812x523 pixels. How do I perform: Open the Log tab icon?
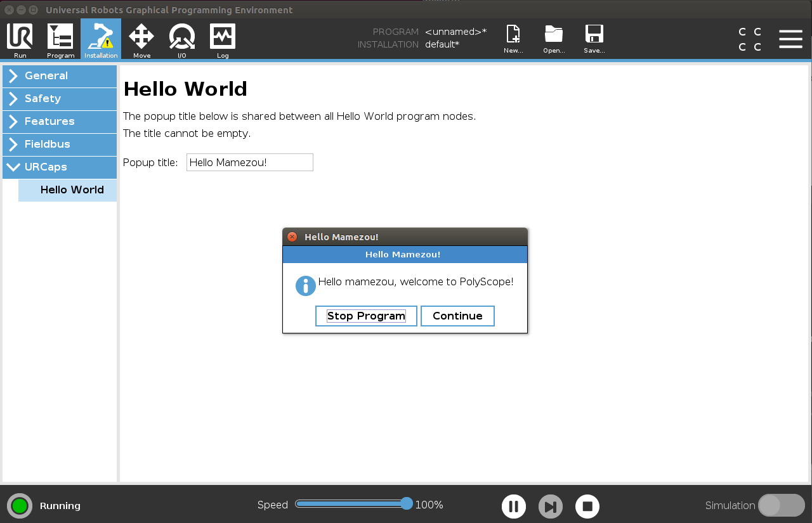(x=223, y=38)
